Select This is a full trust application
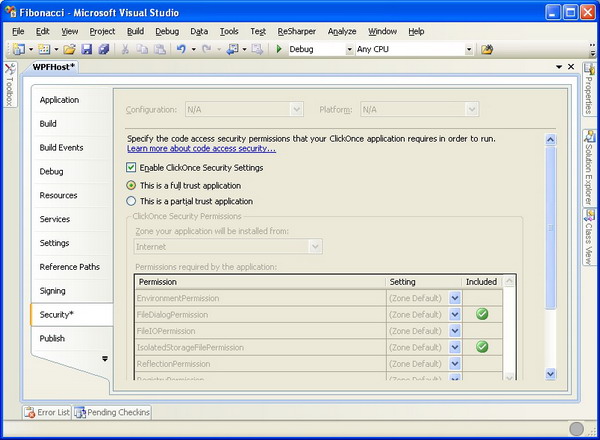This screenshot has width=600, height=440. coord(131,185)
